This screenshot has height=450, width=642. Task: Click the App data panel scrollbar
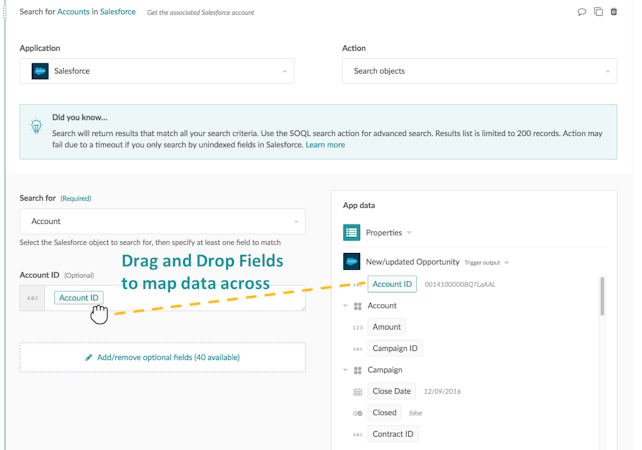tap(602, 297)
